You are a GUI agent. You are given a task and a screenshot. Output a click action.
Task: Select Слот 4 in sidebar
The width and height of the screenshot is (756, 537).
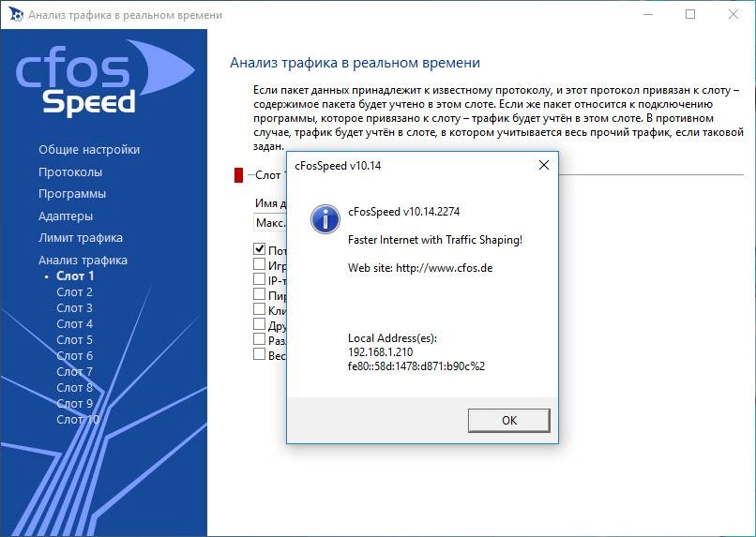tap(74, 323)
